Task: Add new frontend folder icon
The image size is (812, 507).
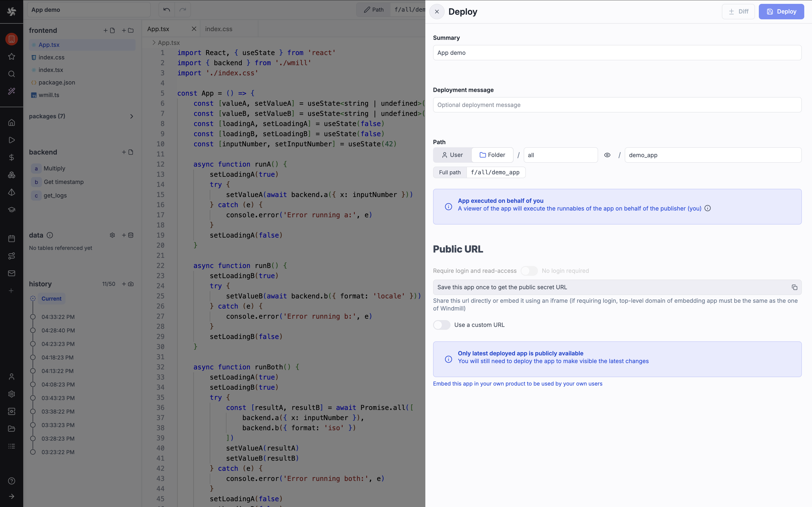Action: [128, 30]
